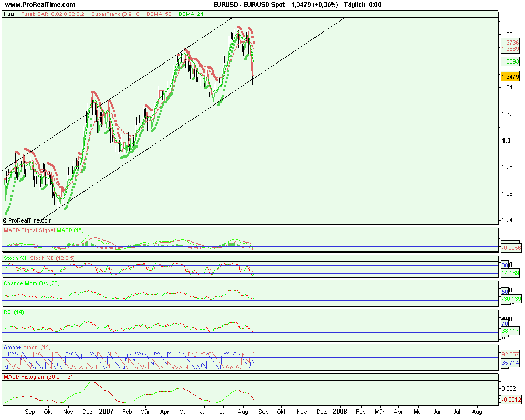The image size is (525, 420).
Task: Click the -0,0012 histogram value box
Action: click(x=511, y=400)
